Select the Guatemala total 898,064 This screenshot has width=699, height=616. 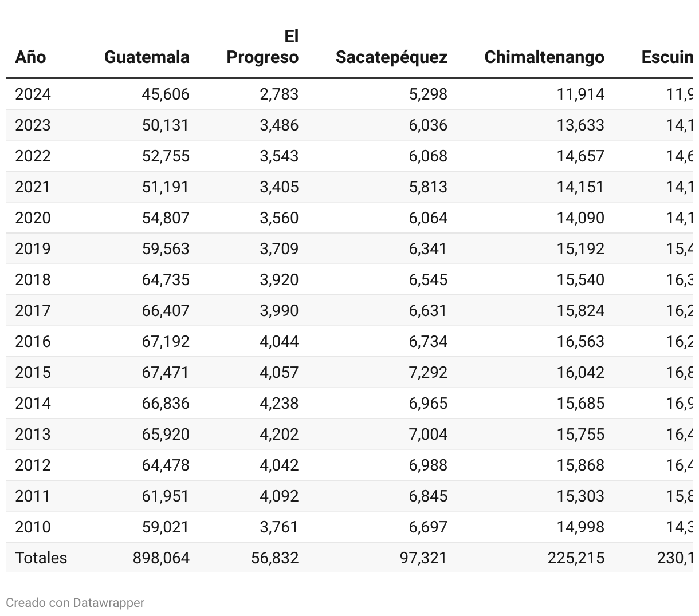pyautogui.click(x=161, y=558)
